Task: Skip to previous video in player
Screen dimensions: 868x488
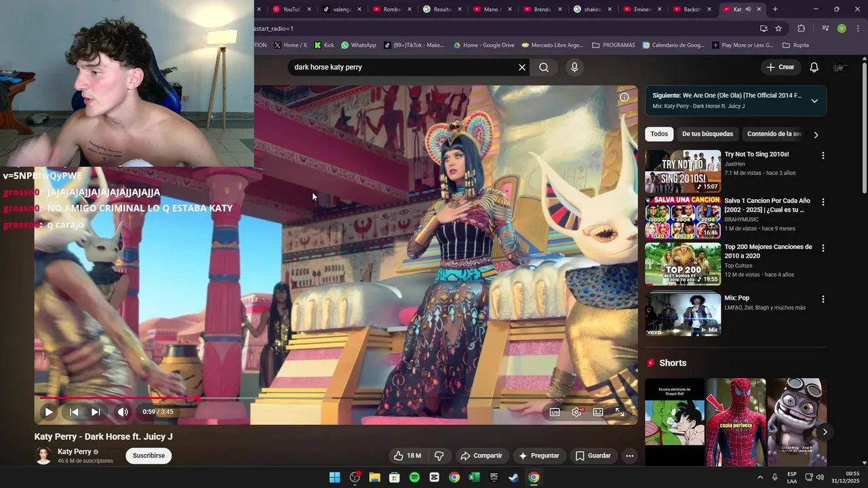Action: 74,411
